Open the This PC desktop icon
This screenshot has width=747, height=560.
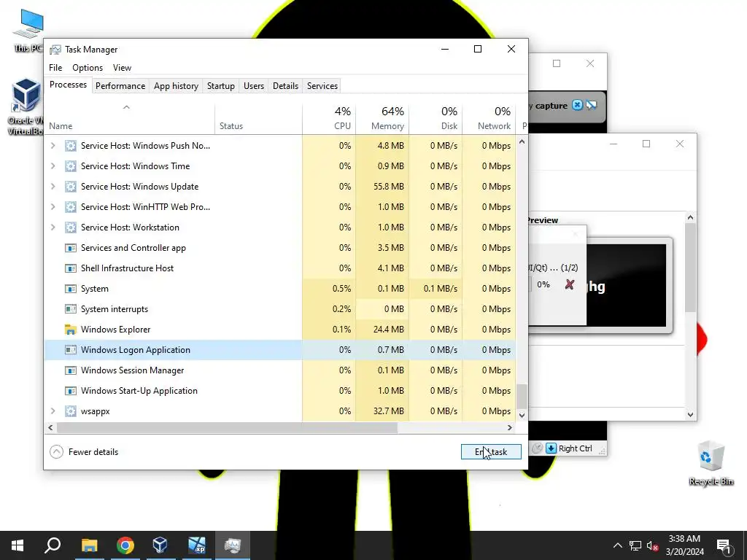(28, 31)
